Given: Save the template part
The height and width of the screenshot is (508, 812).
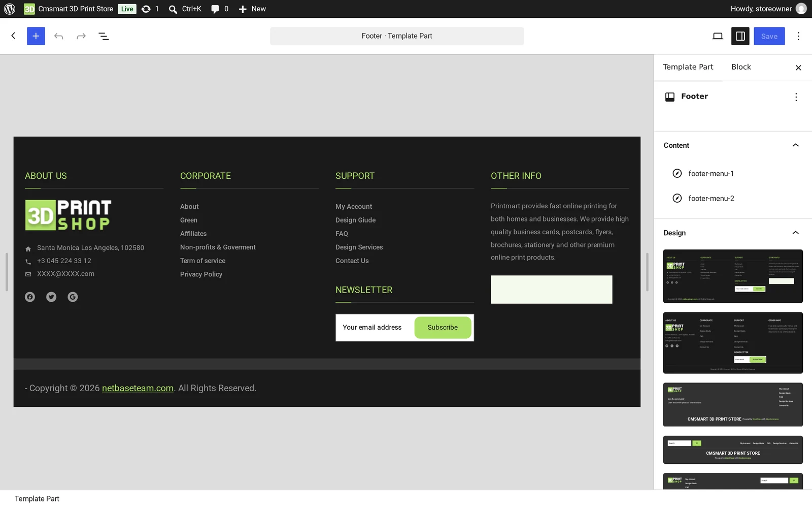Looking at the screenshot, I should click(x=769, y=36).
